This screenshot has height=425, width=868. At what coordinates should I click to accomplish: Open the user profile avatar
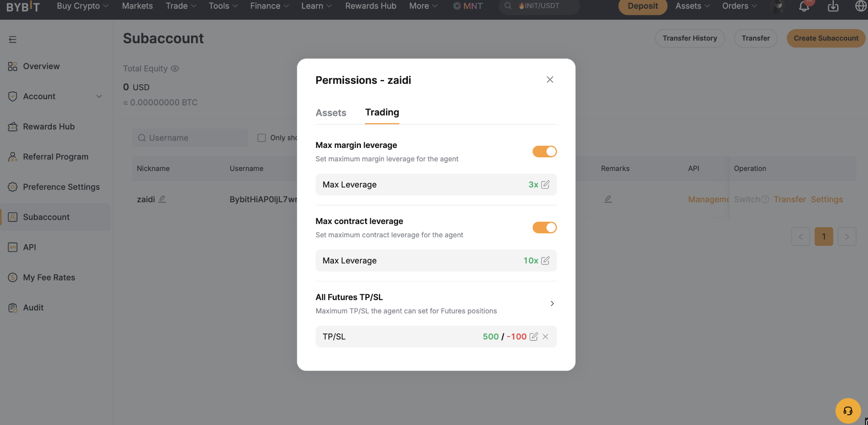pos(778,6)
